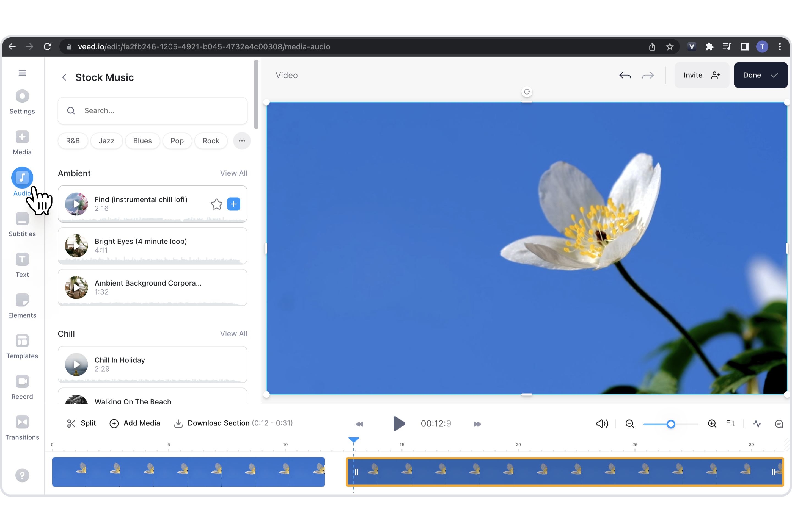Click the browser address bar URL
Image resolution: width=792 pixels, height=532 pixels.
(204, 46)
